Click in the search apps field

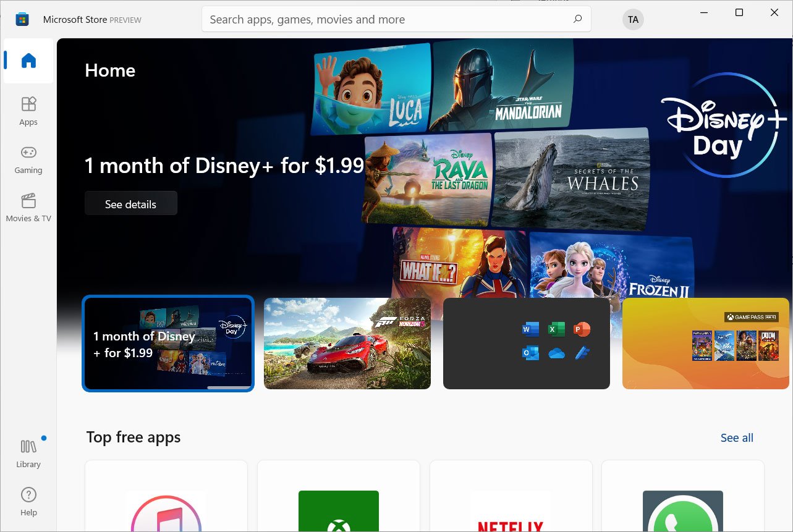(x=396, y=19)
